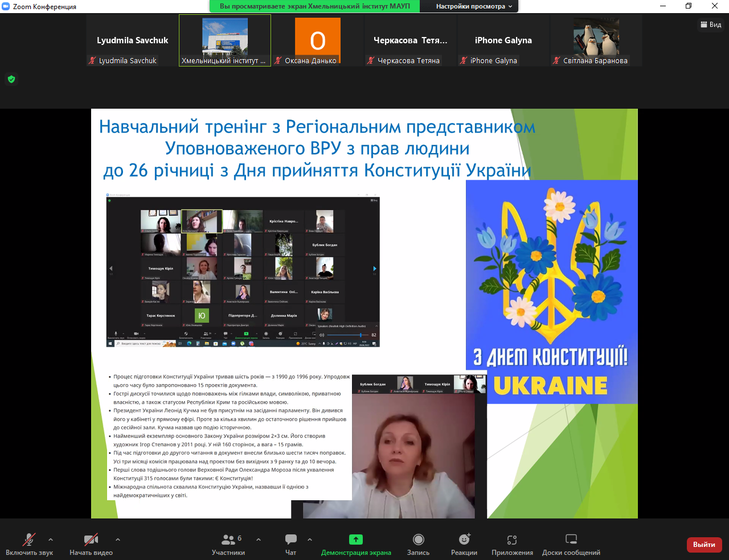Click the muted mic icon beside Черкасова Тетяна
This screenshot has height=560, width=729.
(371, 60)
